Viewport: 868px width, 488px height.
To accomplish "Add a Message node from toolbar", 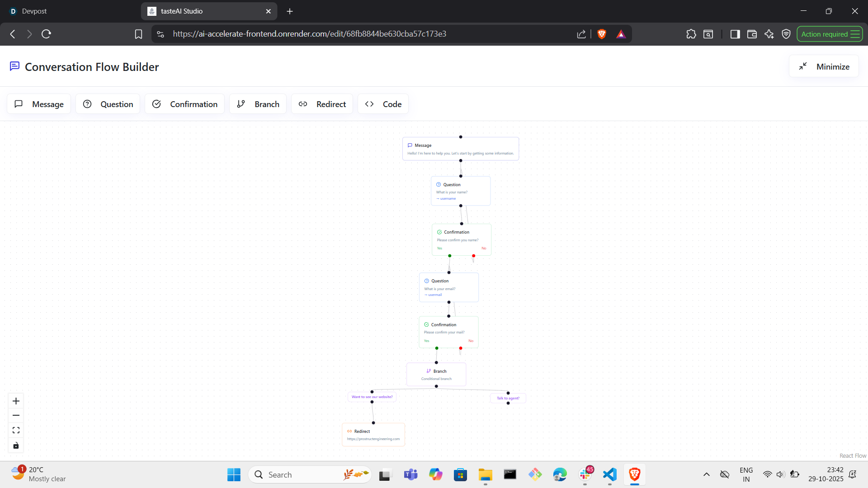I will pos(39,104).
